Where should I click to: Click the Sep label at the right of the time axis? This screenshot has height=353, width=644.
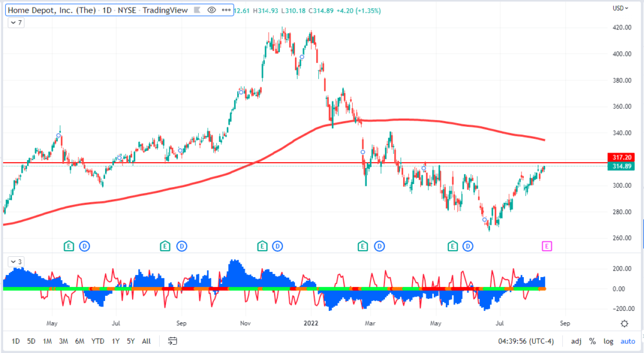(x=565, y=323)
